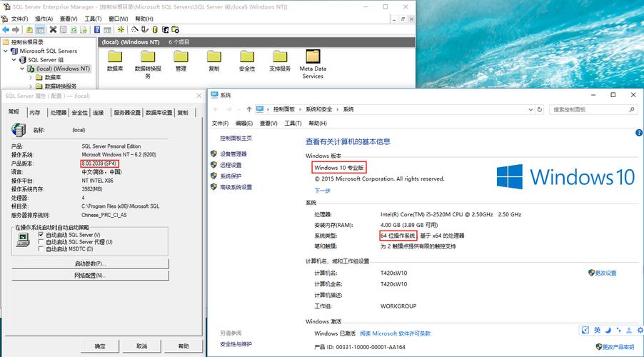Click the input method gear settings icon
The width and height of the screenshot is (644, 357).
[640, 330]
